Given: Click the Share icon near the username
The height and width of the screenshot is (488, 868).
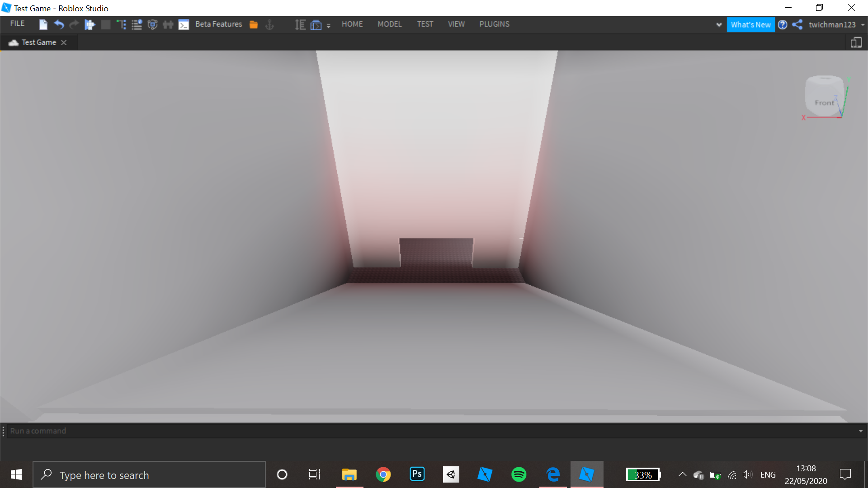Looking at the screenshot, I should [x=797, y=25].
